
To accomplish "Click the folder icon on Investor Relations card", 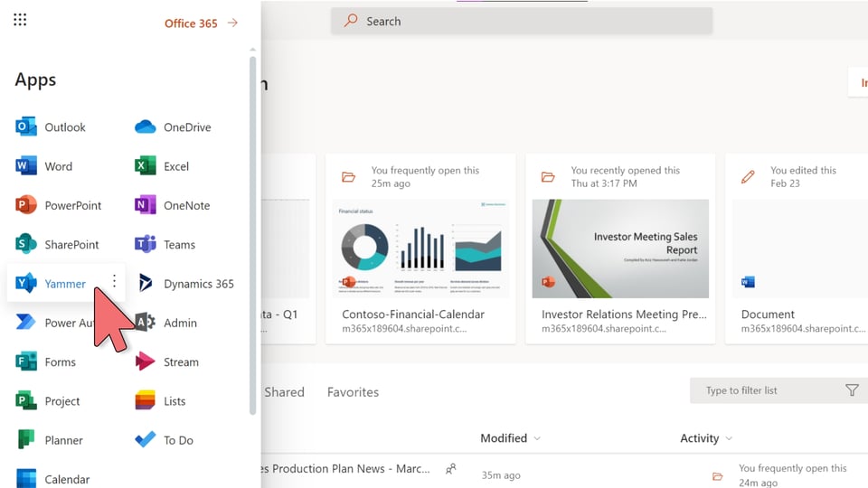I will tap(548, 177).
